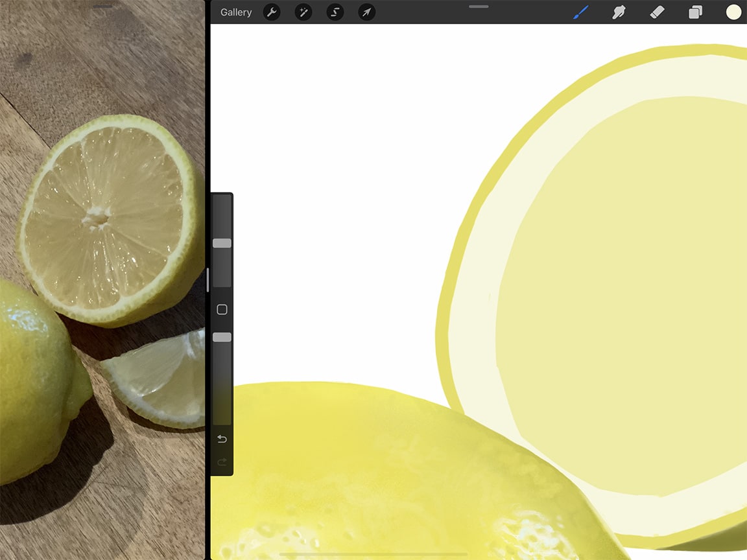Open Adjustments via the magic wand icon
The image size is (747, 560).
[x=303, y=12]
